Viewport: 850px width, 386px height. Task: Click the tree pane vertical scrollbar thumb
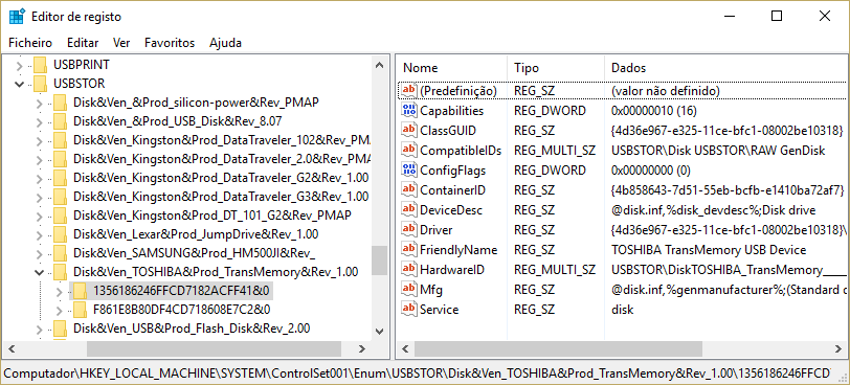pos(379,260)
